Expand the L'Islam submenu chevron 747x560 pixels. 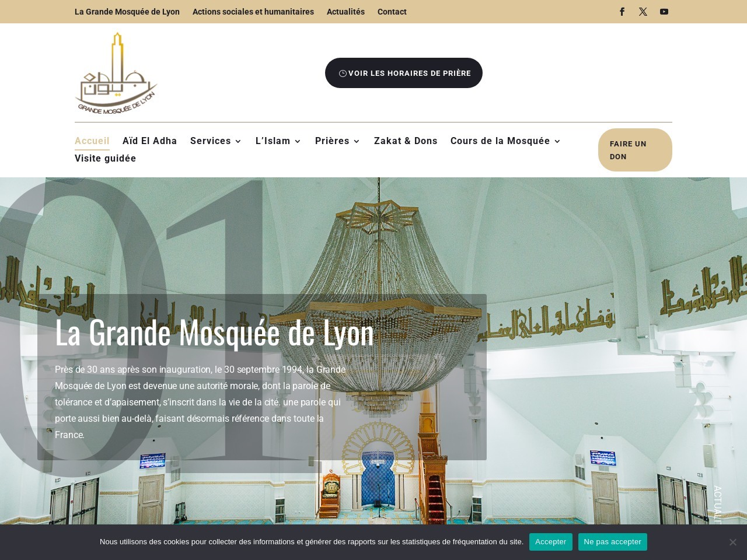tap(298, 141)
